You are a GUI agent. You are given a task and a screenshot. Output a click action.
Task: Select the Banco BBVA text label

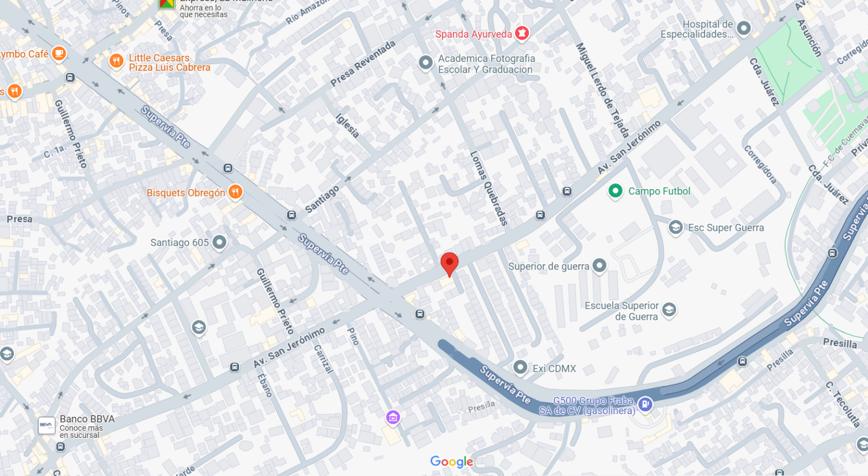[87, 419]
